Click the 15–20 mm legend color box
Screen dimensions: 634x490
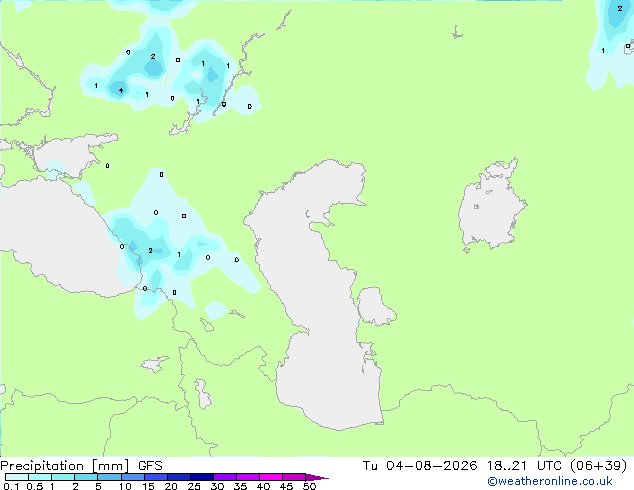pos(155,477)
